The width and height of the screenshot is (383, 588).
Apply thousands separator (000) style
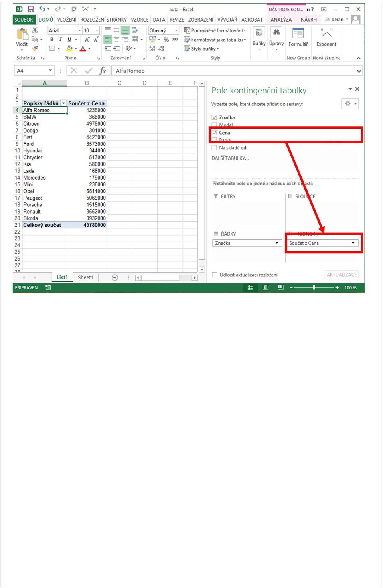tap(175, 40)
